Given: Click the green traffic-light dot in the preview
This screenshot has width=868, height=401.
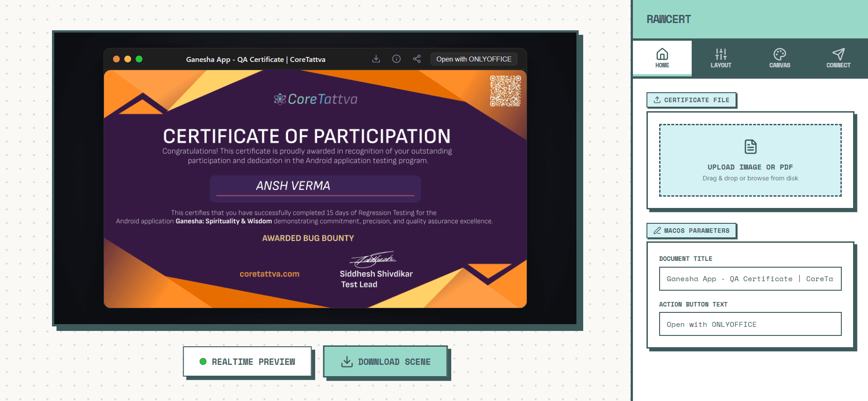Looking at the screenshot, I should [x=139, y=59].
